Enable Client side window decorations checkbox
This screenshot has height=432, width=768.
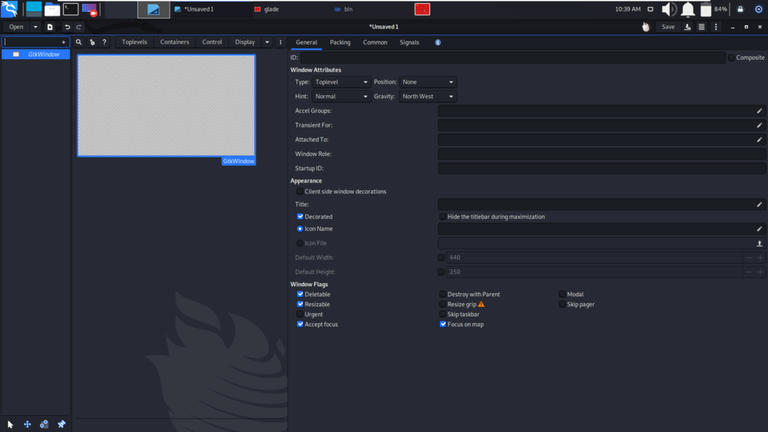[x=300, y=192]
